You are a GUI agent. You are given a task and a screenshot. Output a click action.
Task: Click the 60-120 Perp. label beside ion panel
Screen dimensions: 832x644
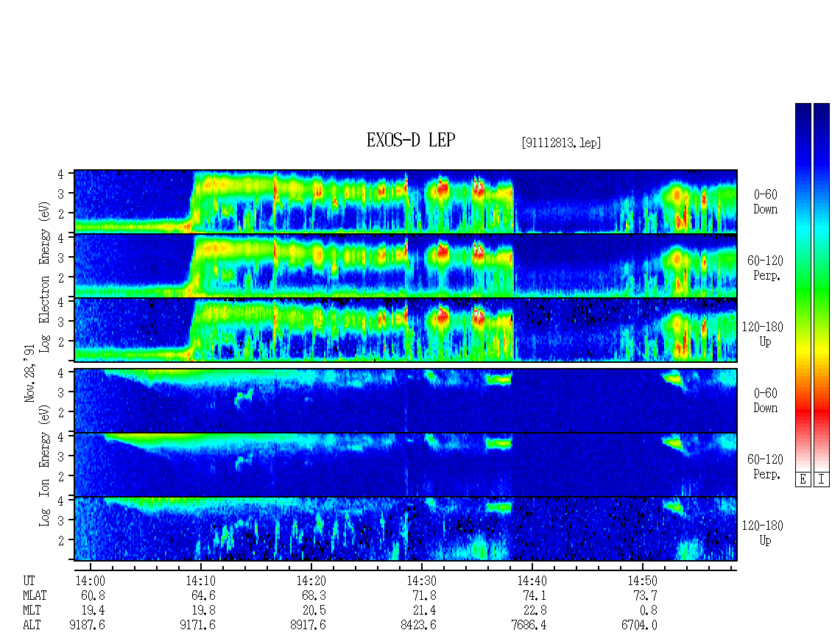[765, 467]
